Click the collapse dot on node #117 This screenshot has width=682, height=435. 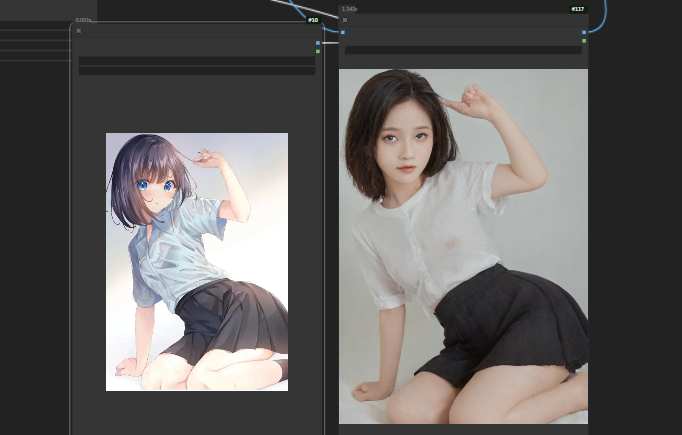click(x=345, y=20)
